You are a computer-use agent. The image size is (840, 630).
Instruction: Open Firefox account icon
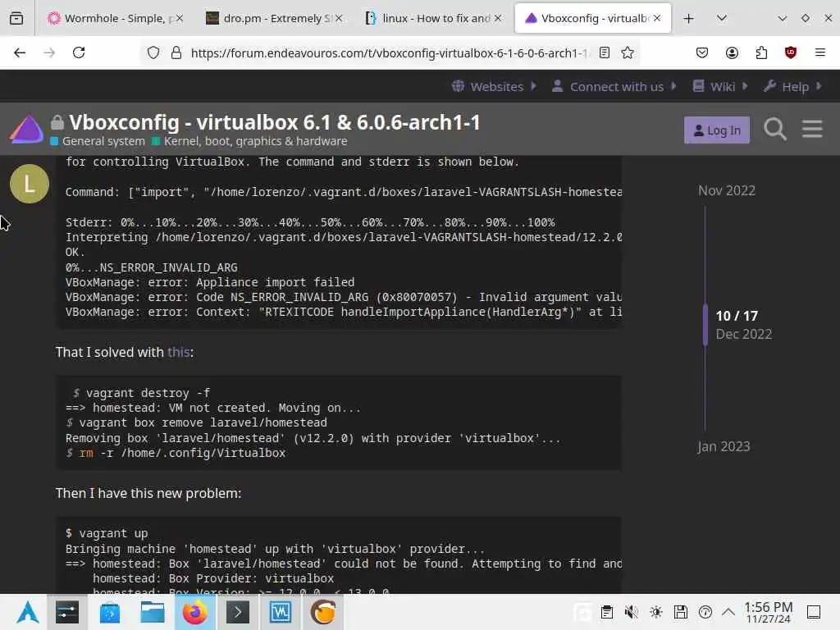point(732,52)
